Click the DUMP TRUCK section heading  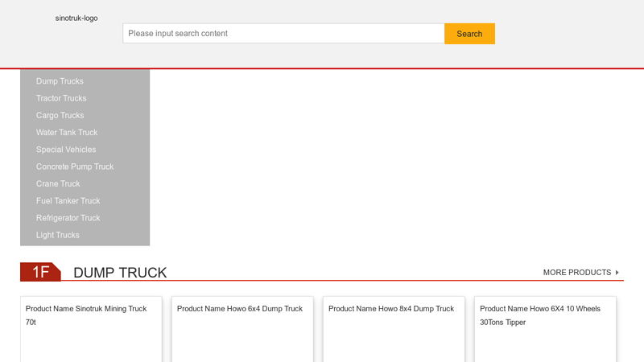(x=120, y=273)
